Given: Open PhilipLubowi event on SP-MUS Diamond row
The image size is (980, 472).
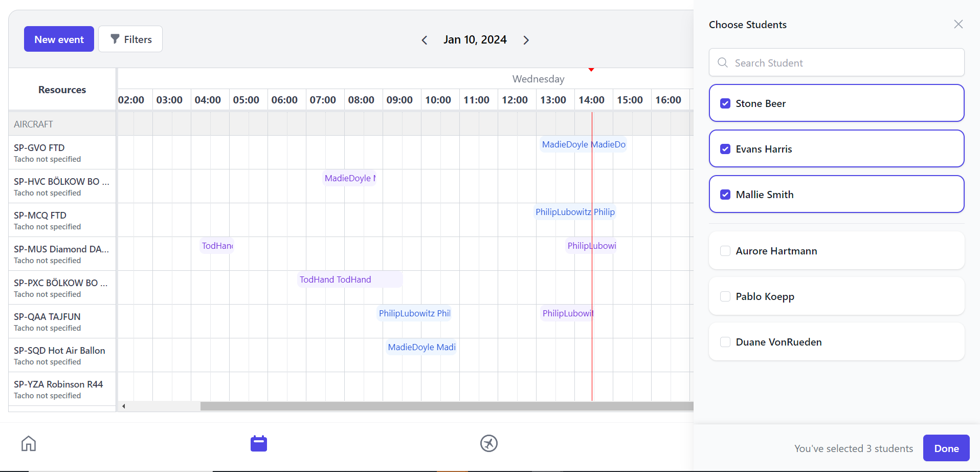Looking at the screenshot, I should point(592,246).
